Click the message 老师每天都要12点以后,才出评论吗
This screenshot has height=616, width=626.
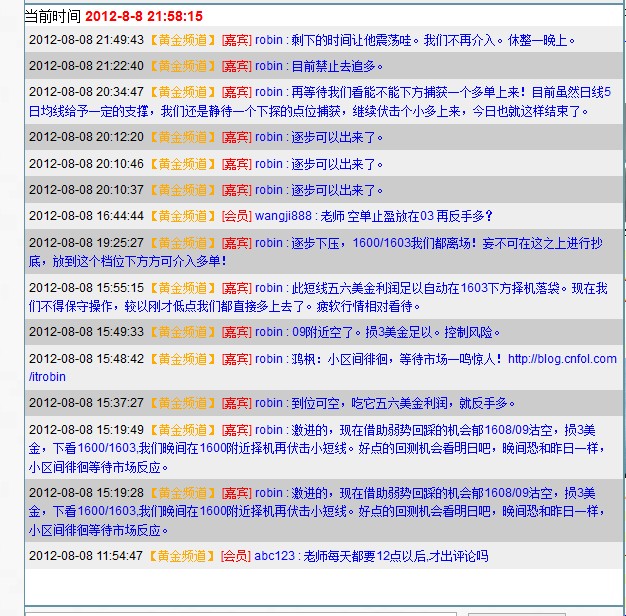tap(396, 556)
